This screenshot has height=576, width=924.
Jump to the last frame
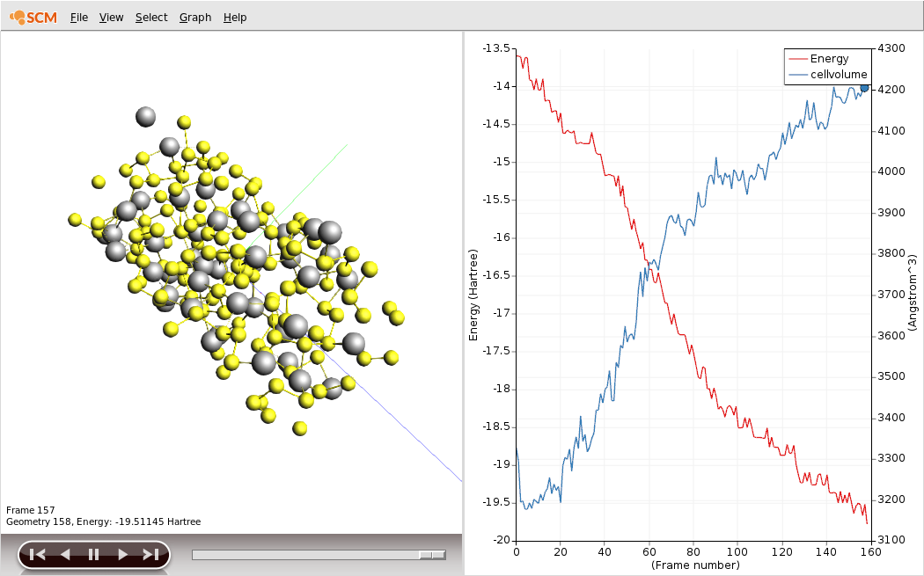pyautogui.click(x=150, y=554)
